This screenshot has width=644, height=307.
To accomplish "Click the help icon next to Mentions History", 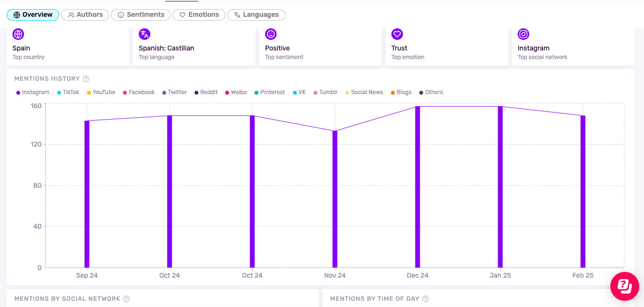I will tap(86, 79).
